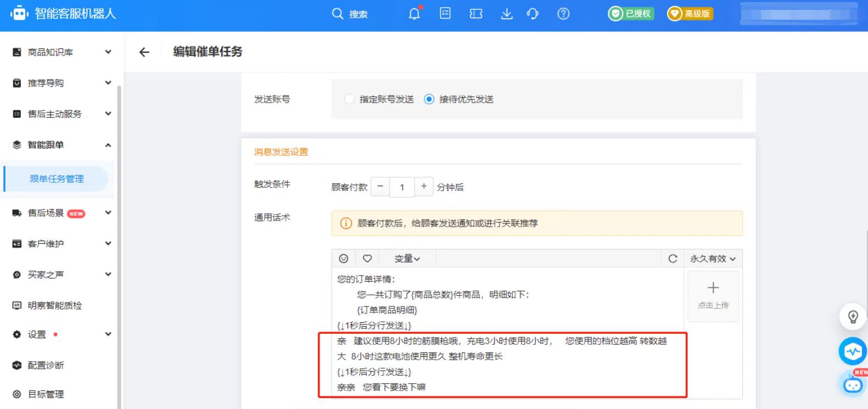The width and height of the screenshot is (868, 409).
Task: Select 跟单任务管理 submenu item
Action: coord(57,179)
